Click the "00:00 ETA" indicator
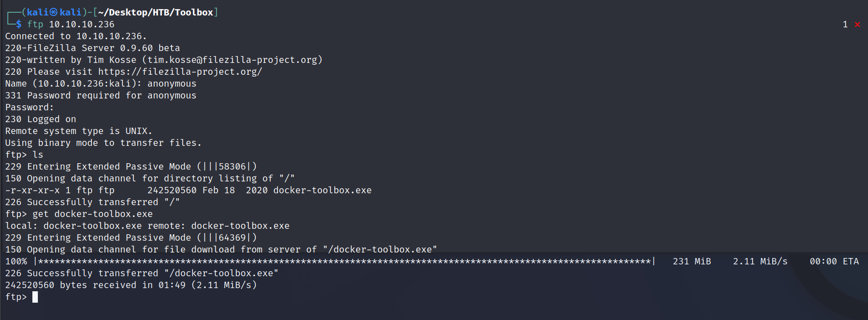This screenshot has width=868, height=320. [834, 261]
